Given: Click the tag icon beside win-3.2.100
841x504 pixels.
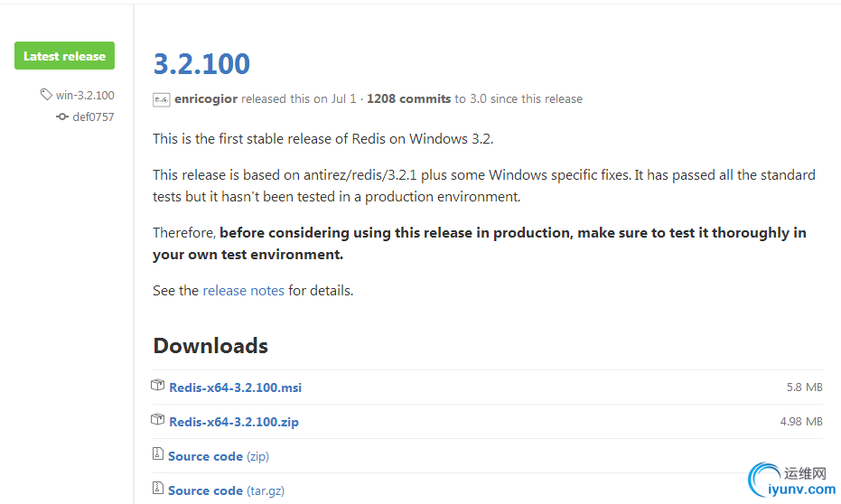Looking at the screenshot, I should (46, 94).
